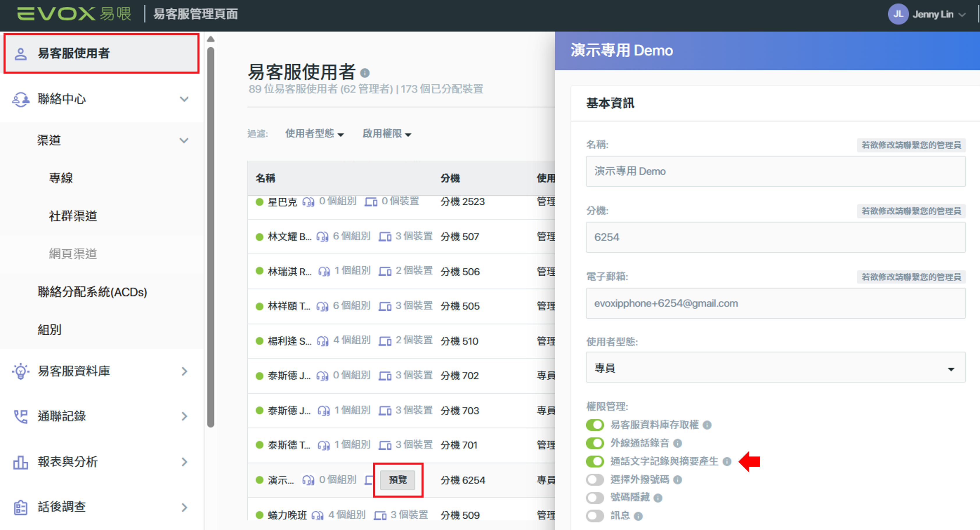This screenshot has width=980, height=530.
Task: Open 易客服使用者 in sidebar
Action: click(101, 53)
